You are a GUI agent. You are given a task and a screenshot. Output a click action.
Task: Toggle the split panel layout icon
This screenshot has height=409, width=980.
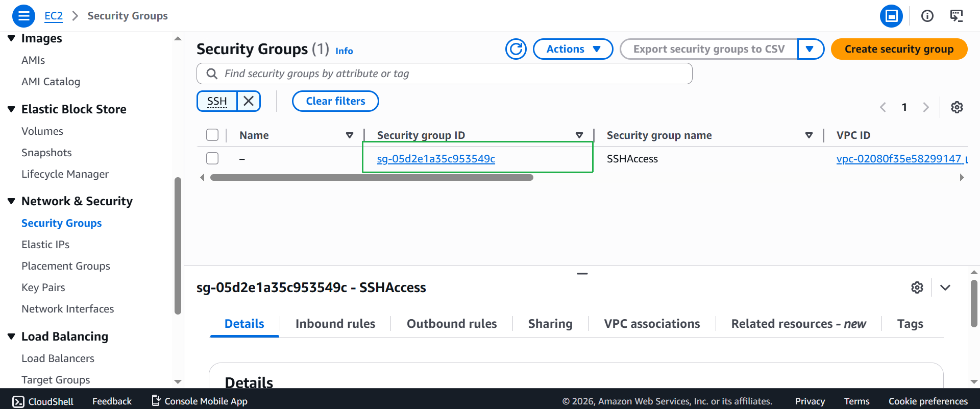coord(891,16)
